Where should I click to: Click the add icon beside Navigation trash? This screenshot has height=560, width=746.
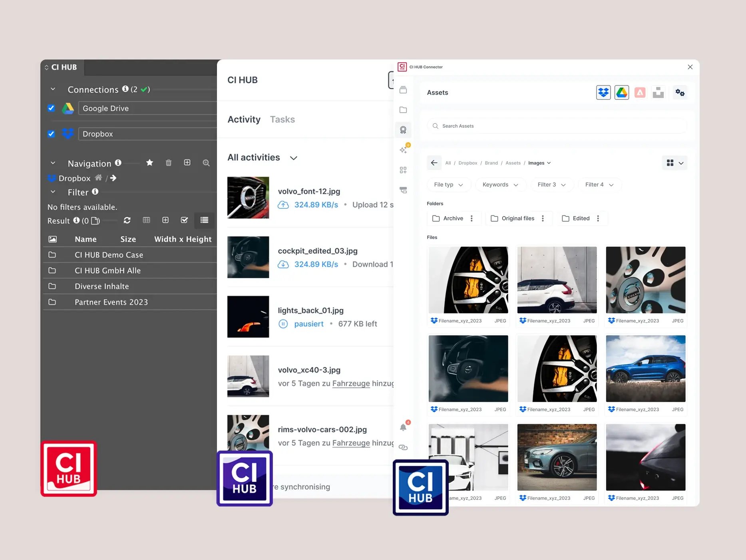coord(187,163)
